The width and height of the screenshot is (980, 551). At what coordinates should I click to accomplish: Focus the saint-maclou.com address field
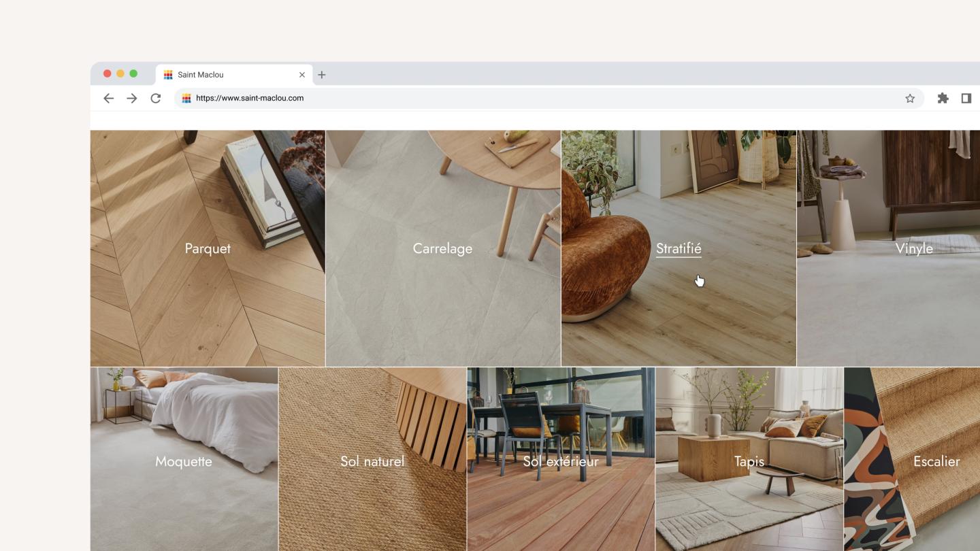tap(549, 98)
